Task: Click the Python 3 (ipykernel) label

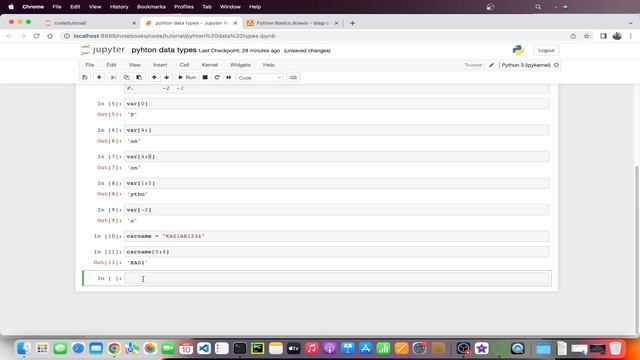Action: tap(526, 65)
